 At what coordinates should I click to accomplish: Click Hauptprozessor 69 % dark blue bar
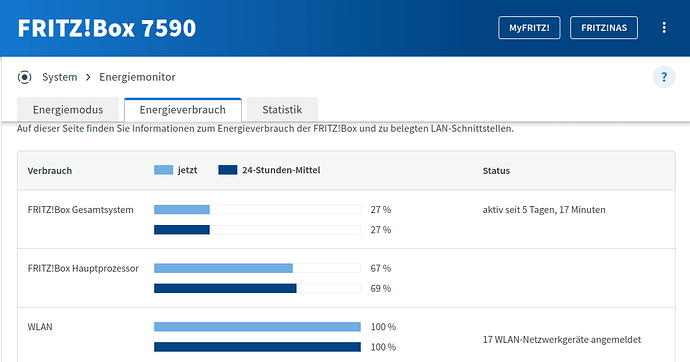tap(225, 288)
